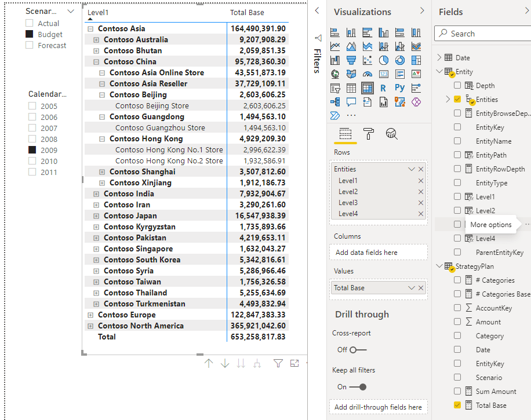The width and height of the screenshot is (531, 420).
Task: Choose the donut chart visual
Action: [x=400, y=60]
